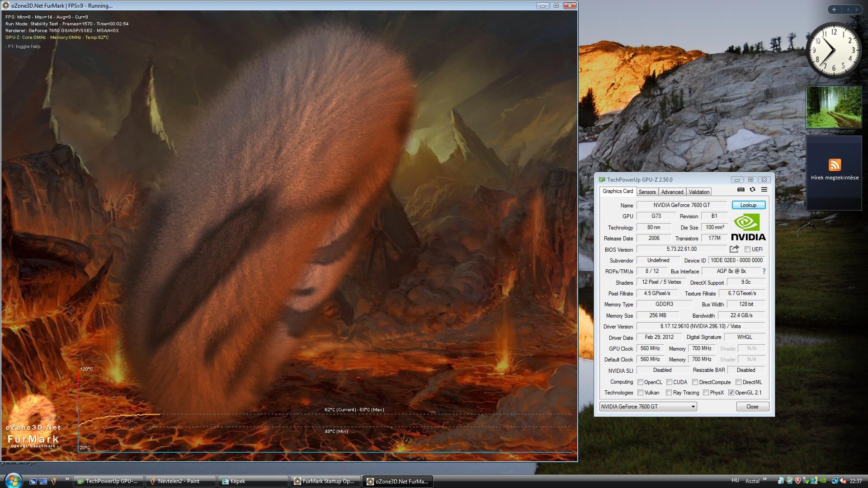Click the RSS feed gadget icon

835,165
